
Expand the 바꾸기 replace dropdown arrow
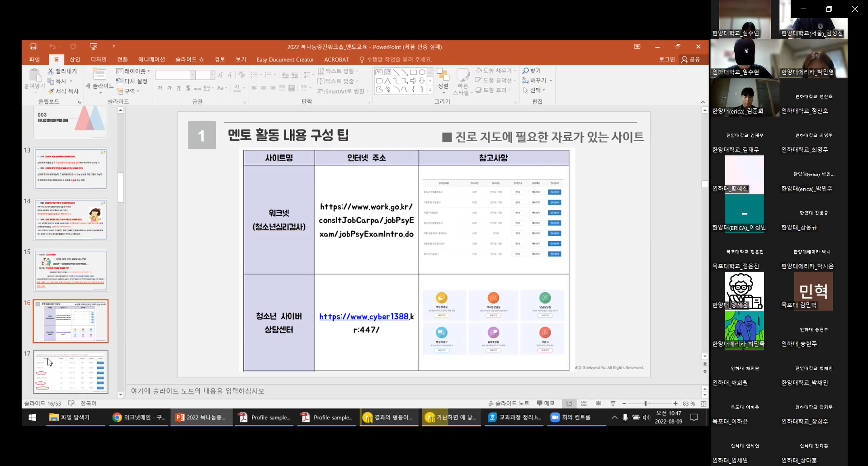[x=551, y=81]
